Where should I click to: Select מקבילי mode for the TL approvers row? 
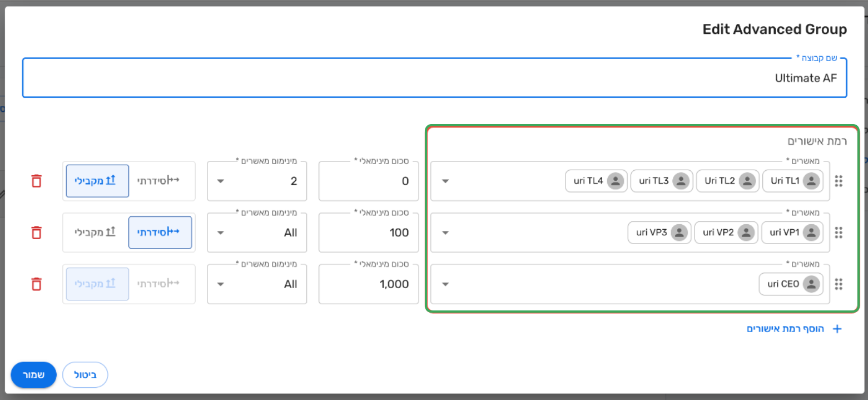97,181
